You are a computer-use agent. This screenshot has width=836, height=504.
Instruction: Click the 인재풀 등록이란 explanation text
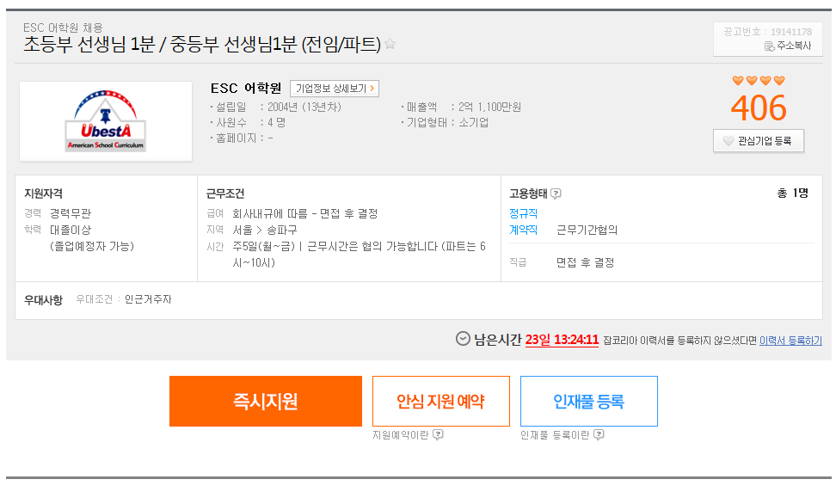[x=555, y=435]
